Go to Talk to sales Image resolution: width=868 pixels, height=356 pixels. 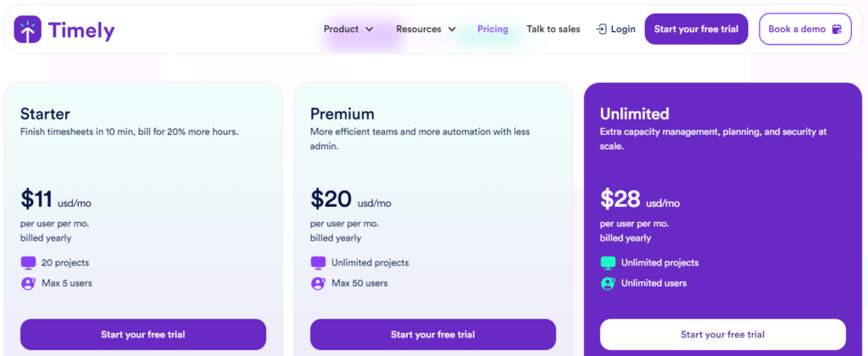[554, 29]
